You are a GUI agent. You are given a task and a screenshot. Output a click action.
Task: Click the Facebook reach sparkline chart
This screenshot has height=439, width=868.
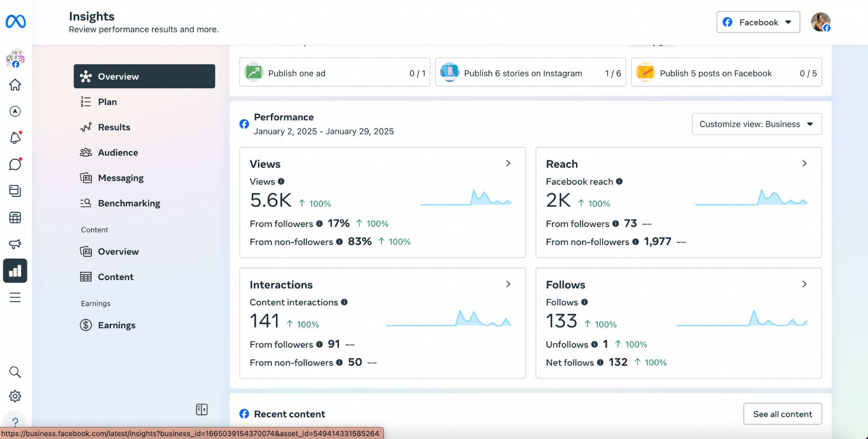(752, 197)
